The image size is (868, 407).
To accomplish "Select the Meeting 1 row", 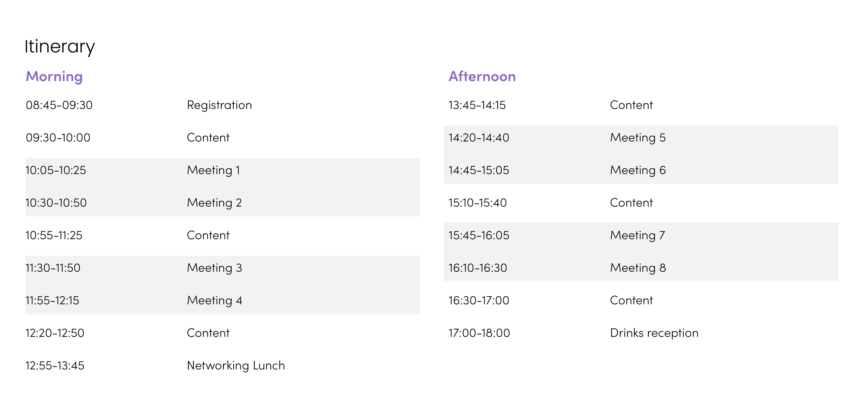I will (x=222, y=170).
